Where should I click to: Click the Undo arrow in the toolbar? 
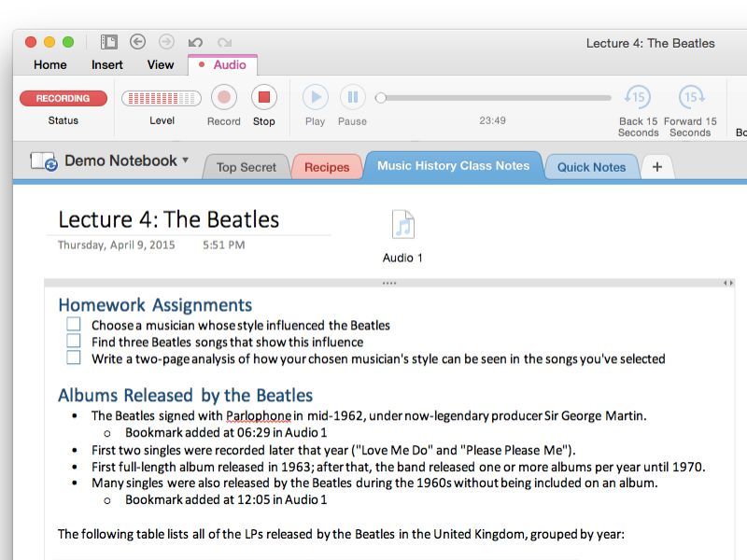point(195,41)
